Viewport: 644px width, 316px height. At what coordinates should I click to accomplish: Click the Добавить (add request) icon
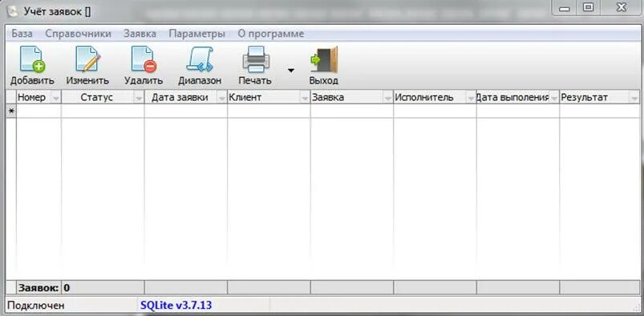[32, 59]
